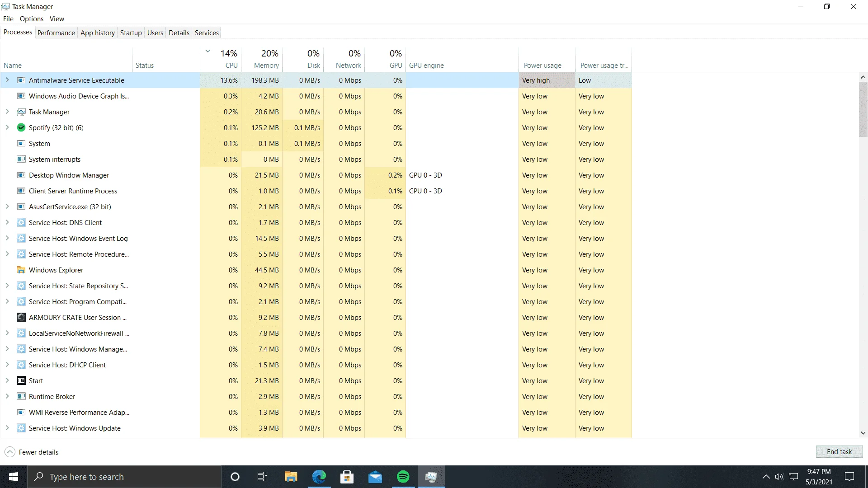Click the System interrupts icon
This screenshot has height=488, width=868.
21,160
